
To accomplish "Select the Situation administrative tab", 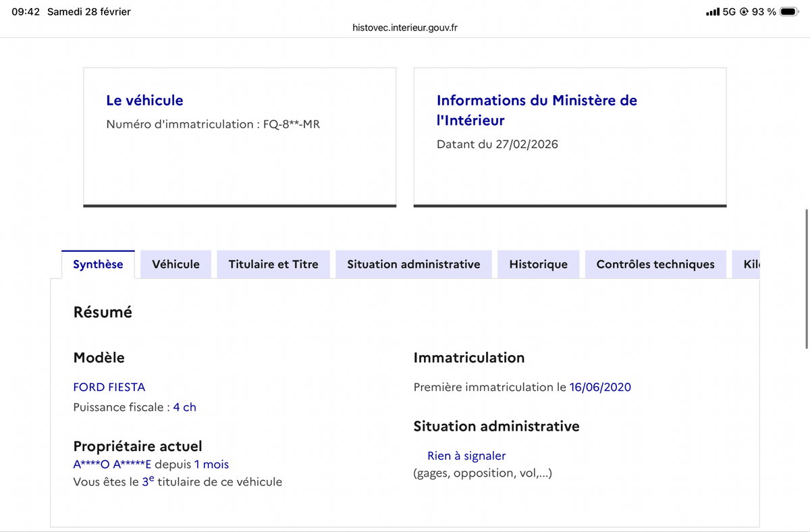I will [x=413, y=264].
